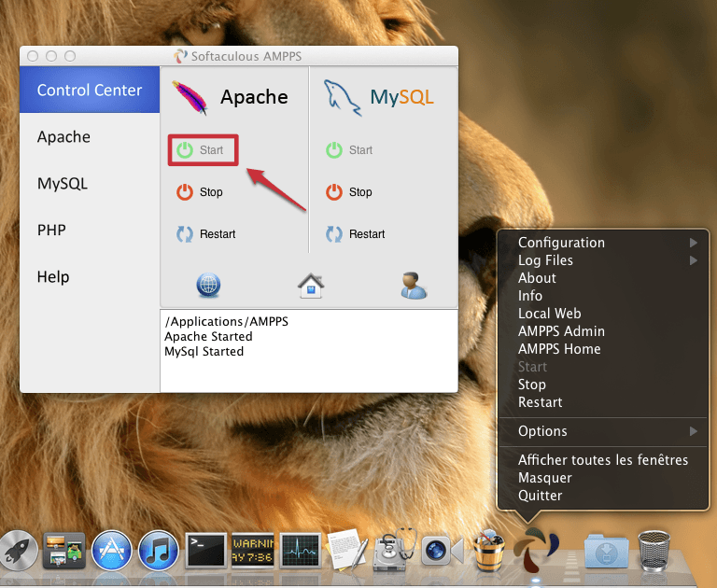The image size is (717, 588).
Task: Expand Log Files submenu in dock menu
Action: click(x=603, y=260)
